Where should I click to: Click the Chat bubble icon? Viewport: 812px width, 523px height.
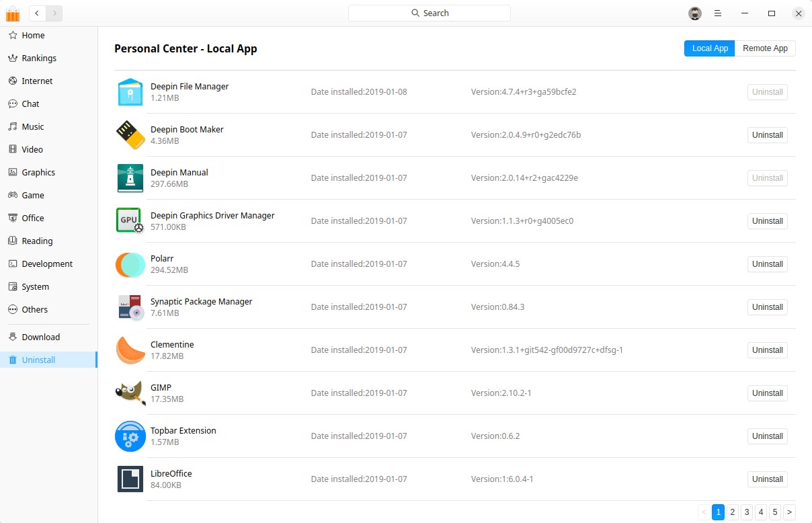[x=13, y=104]
